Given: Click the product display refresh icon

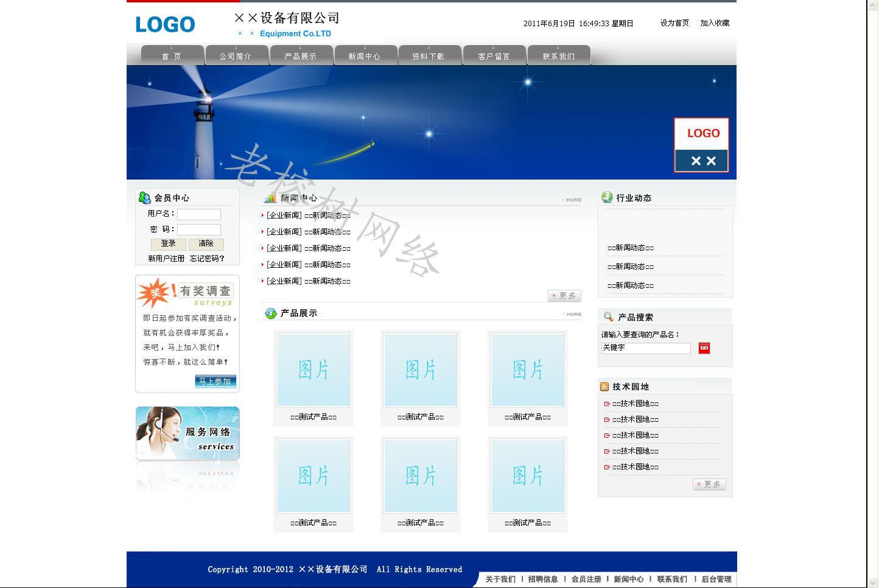Looking at the screenshot, I should click(271, 313).
